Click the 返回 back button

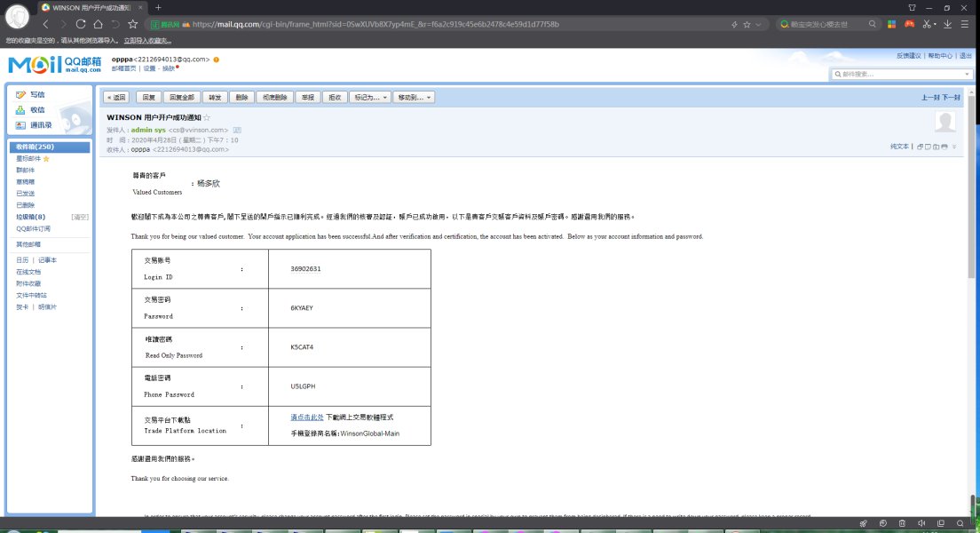(116, 98)
